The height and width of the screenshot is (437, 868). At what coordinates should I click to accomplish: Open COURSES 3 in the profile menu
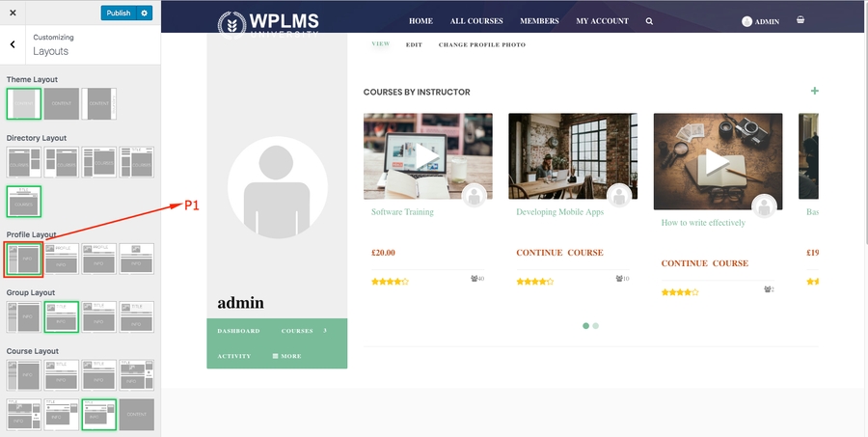pos(304,331)
